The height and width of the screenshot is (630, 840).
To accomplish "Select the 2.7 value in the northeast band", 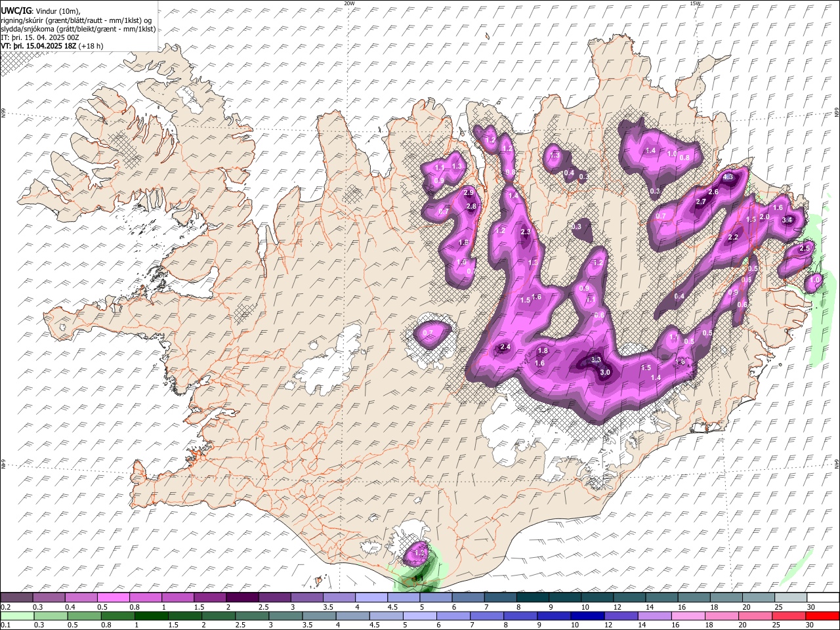I will click(700, 201).
